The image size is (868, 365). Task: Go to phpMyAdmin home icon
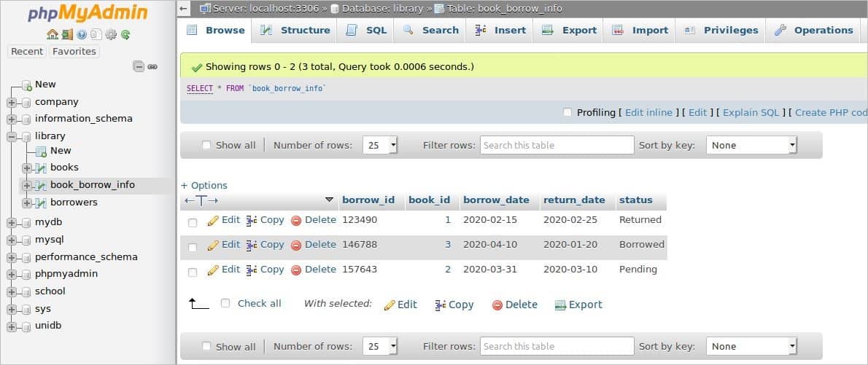pyautogui.click(x=52, y=34)
